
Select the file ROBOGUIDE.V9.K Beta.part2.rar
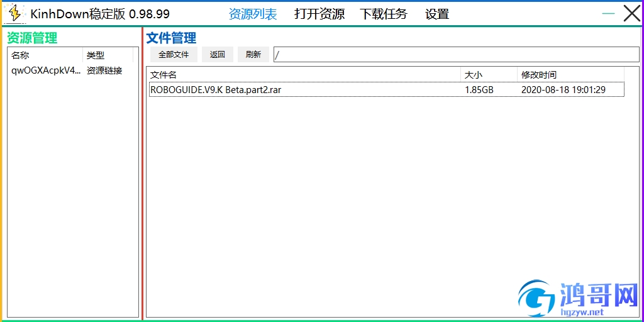pyautogui.click(x=386, y=89)
